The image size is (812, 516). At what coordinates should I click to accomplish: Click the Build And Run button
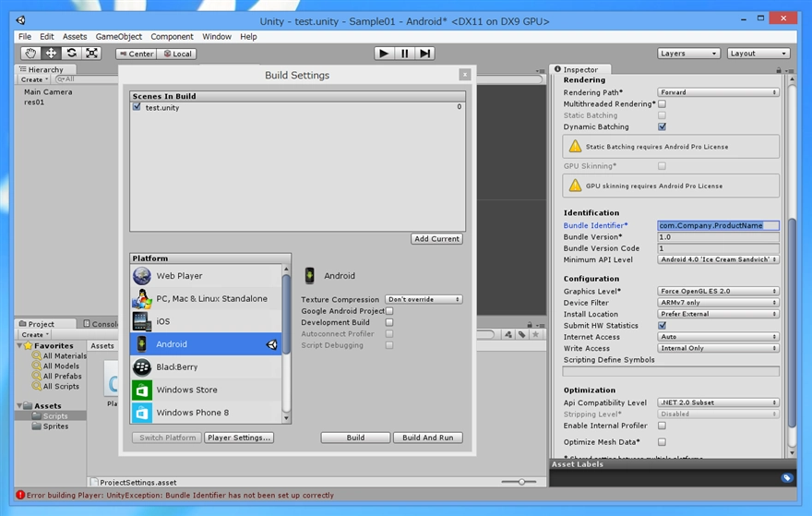tap(428, 438)
